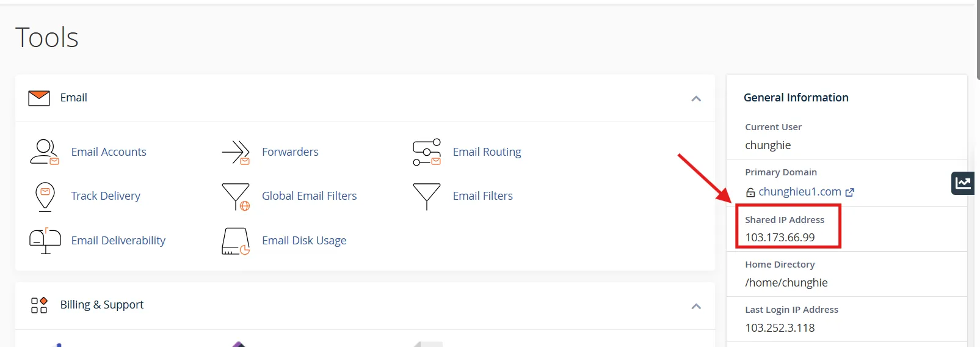Viewport: 980px width, 347px height.
Task: Click the Global Email Filters funnel icon
Action: click(236, 196)
